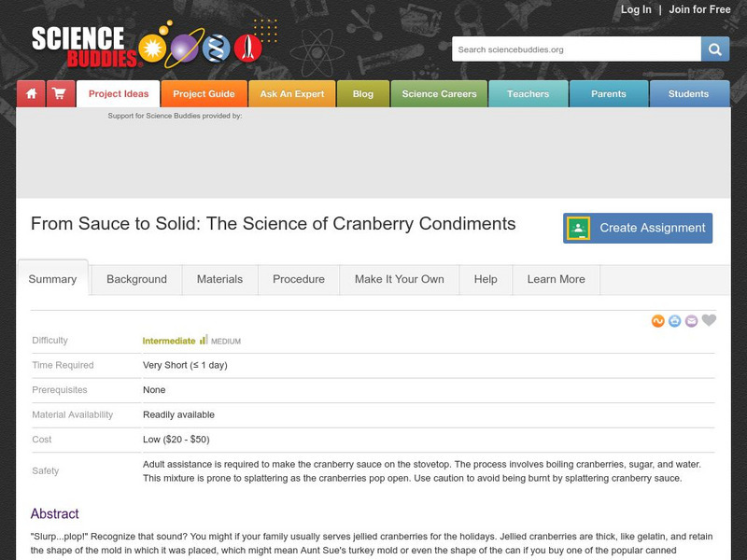
Task: Click the Log In link
Action: [636, 10]
